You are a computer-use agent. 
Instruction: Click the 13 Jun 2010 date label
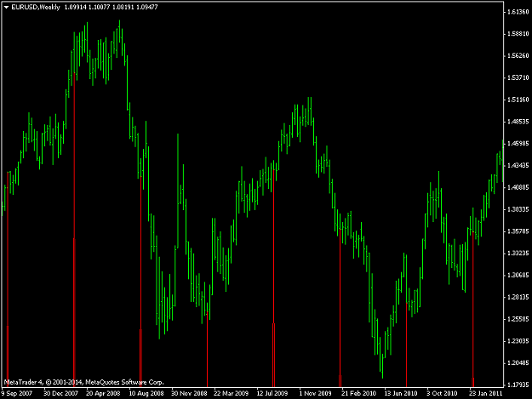(x=401, y=393)
